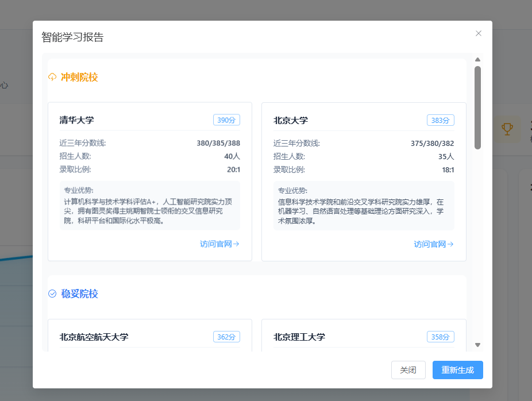The height and width of the screenshot is (401, 532).
Task: Select the 362分 tag on 北京航空航天大学 card
Action: [x=226, y=337]
